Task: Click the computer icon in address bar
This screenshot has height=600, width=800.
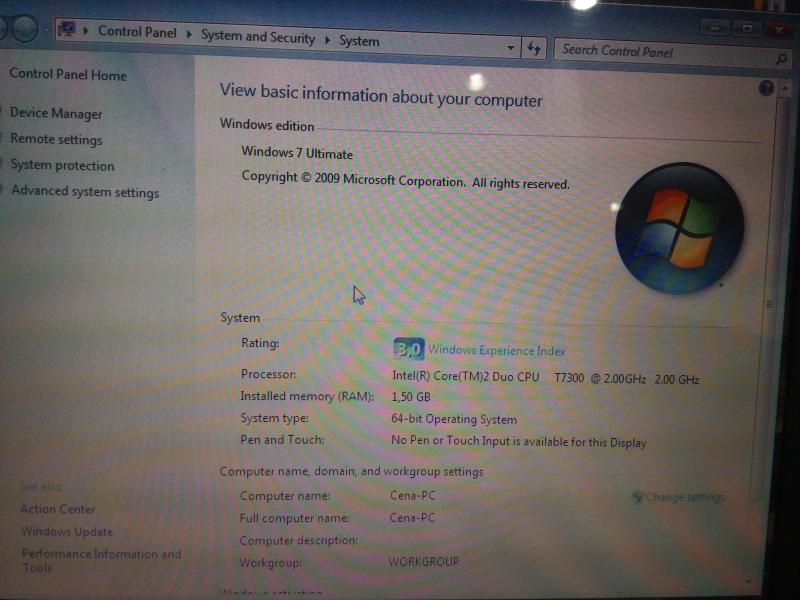Action: pos(67,30)
